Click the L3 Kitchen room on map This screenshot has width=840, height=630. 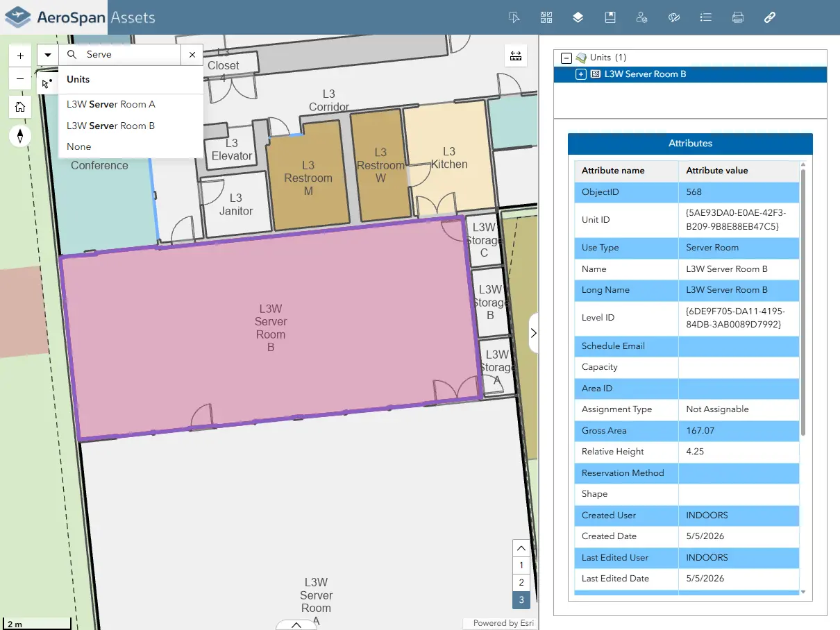coord(448,158)
